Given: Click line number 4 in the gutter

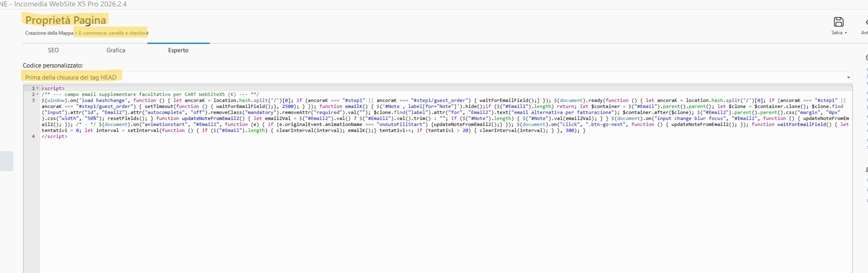Looking at the screenshot, I should pyautogui.click(x=33, y=137).
